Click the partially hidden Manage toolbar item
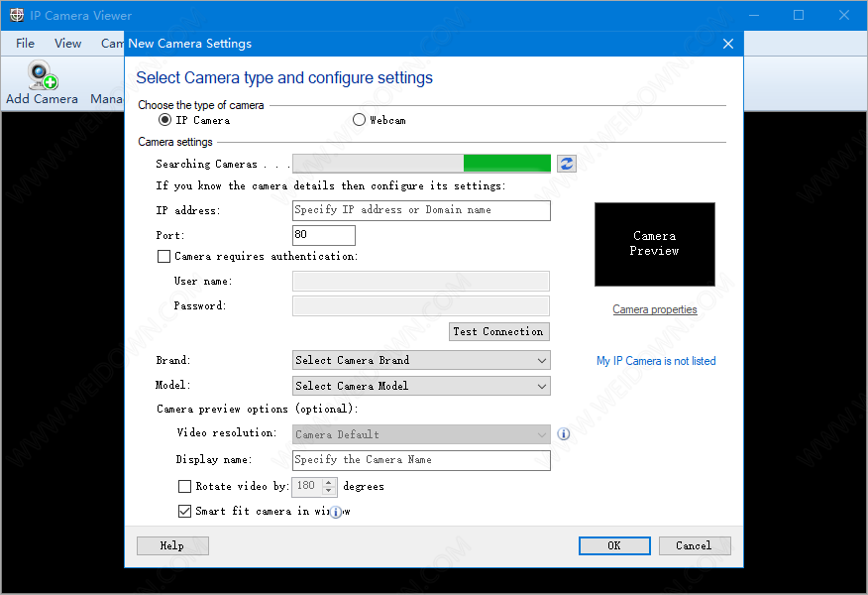The height and width of the screenshot is (595, 868). (x=107, y=98)
